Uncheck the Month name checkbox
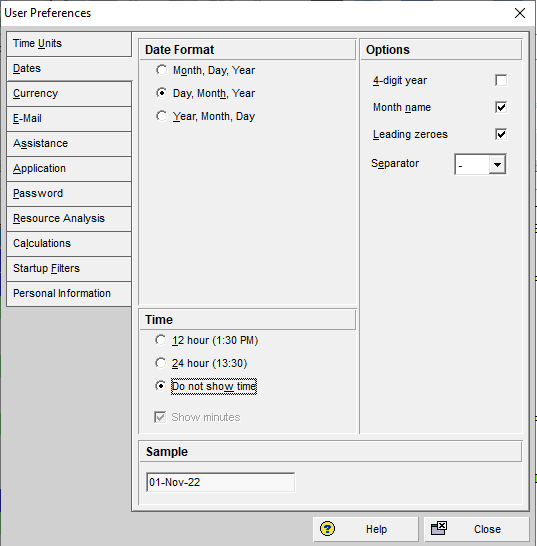Image resolution: width=537 pixels, height=546 pixels. [x=501, y=107]
